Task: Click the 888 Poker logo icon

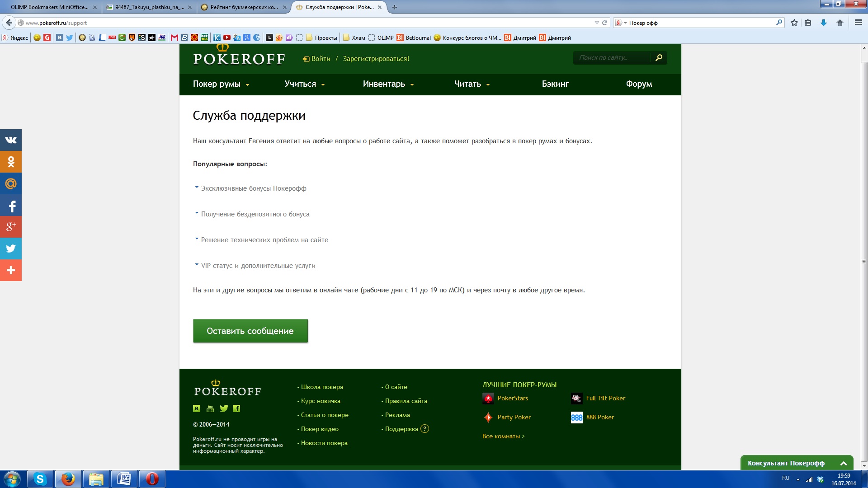Action: click(x=576, y=418)
